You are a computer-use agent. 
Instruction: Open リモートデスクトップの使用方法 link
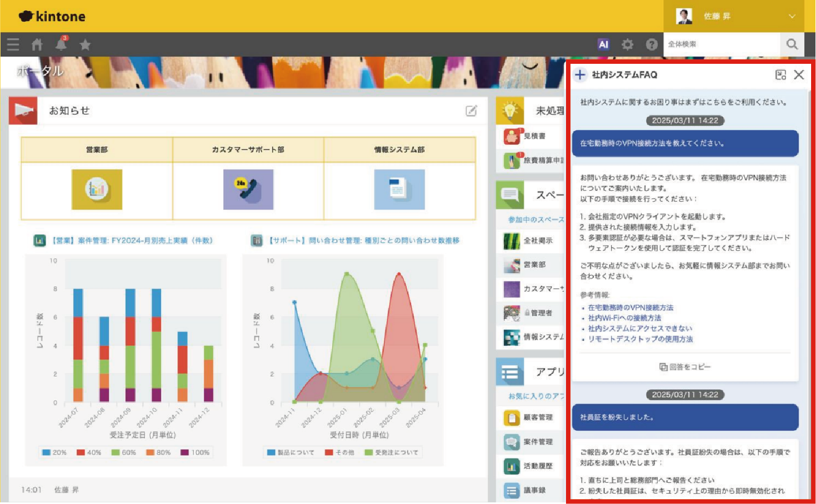pos(640,339)
